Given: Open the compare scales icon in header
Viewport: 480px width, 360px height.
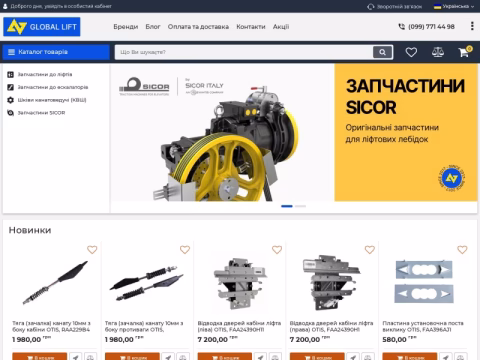Looking at the screenshot, I should (438, 52).
